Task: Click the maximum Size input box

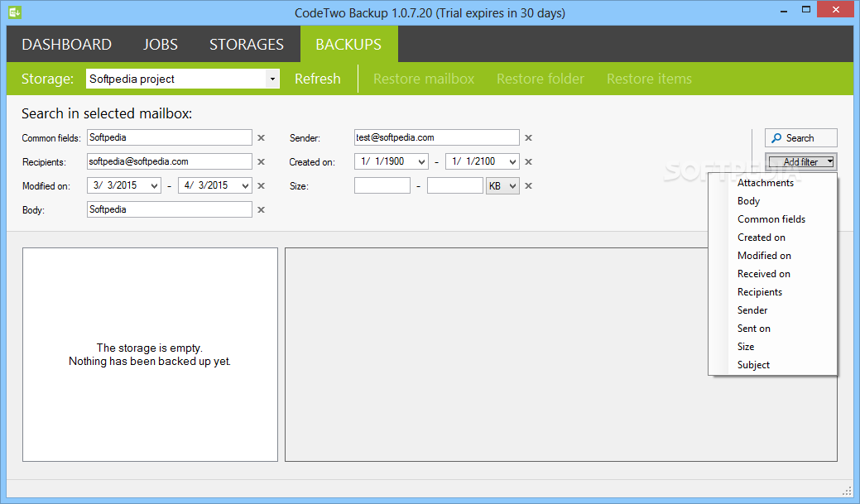Action: click(x=455, y=186)
